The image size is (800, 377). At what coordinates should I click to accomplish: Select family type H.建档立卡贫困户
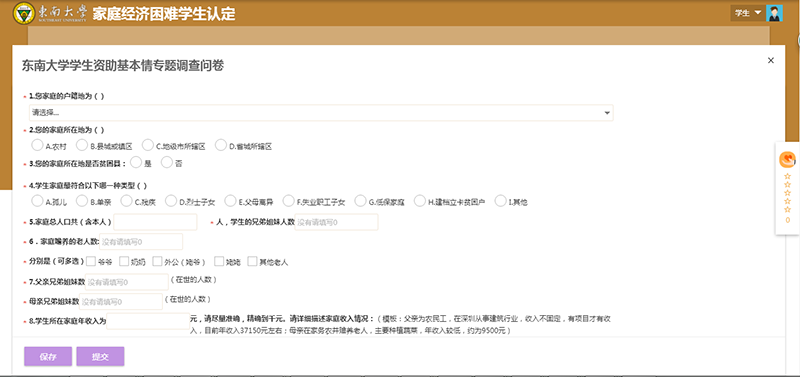pos(420,201)
